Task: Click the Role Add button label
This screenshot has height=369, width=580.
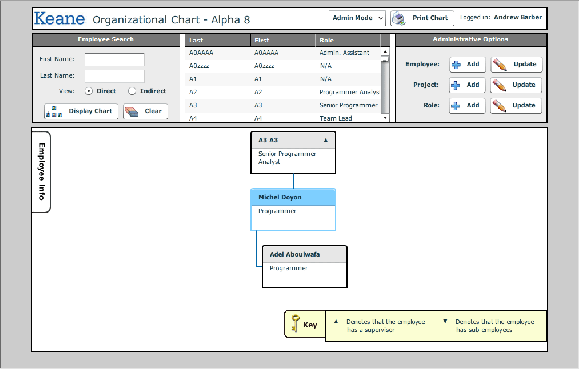Action: point(473,105)
